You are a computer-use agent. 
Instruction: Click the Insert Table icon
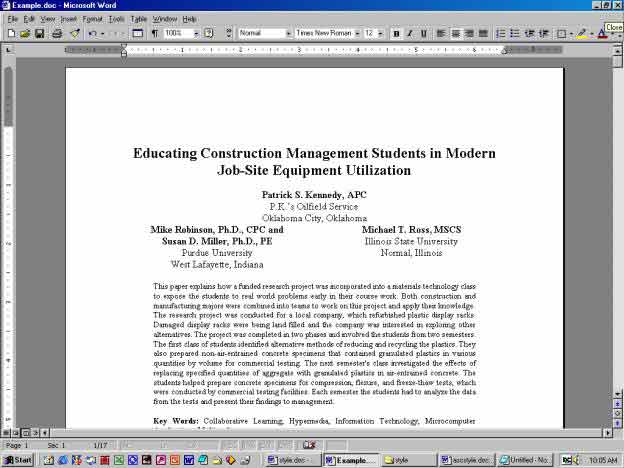138,33
